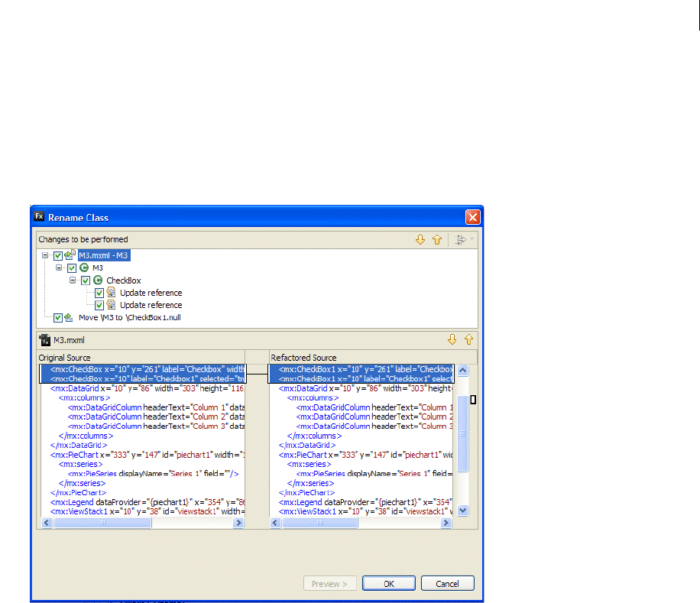Click mx:DataGrid line in Original Source
700x603 pixels.
tap(147, 388)
